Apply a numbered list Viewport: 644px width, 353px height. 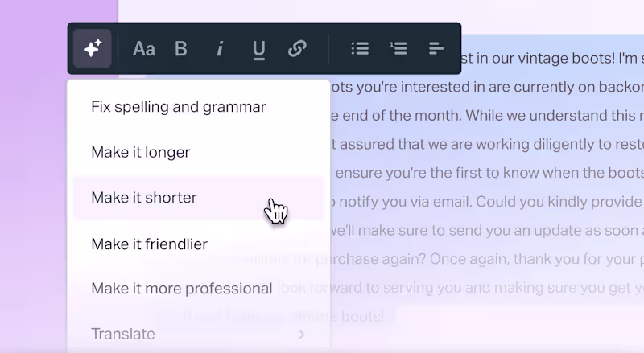coord(398,48)
